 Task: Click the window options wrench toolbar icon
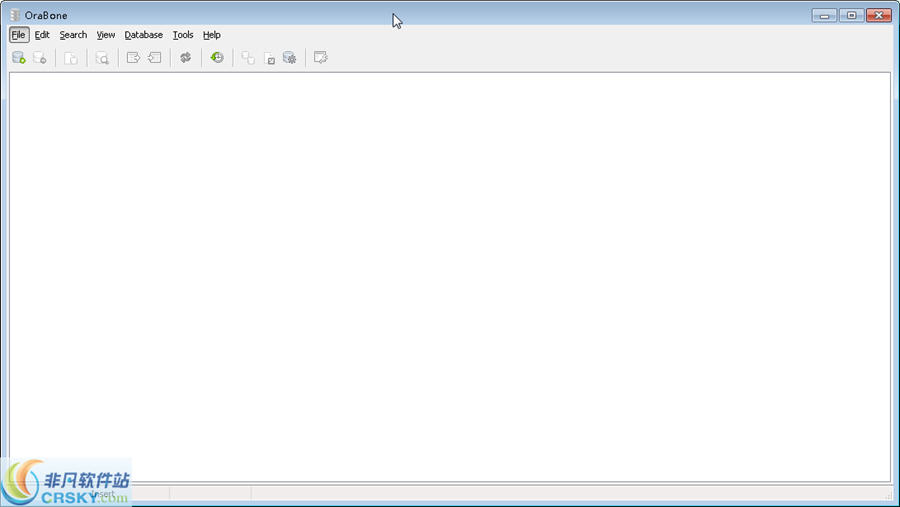point(321,57)
